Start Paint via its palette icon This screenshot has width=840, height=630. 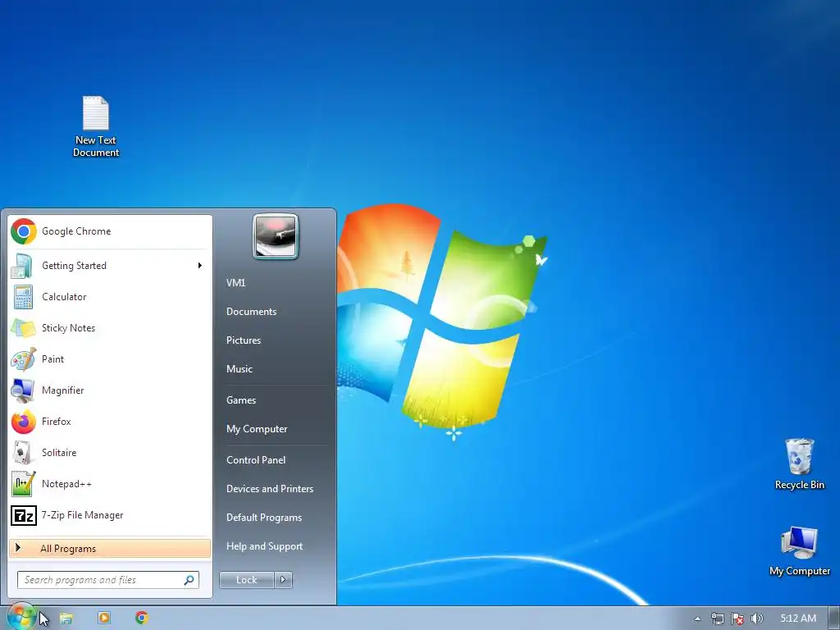click(x=23, y=359)
